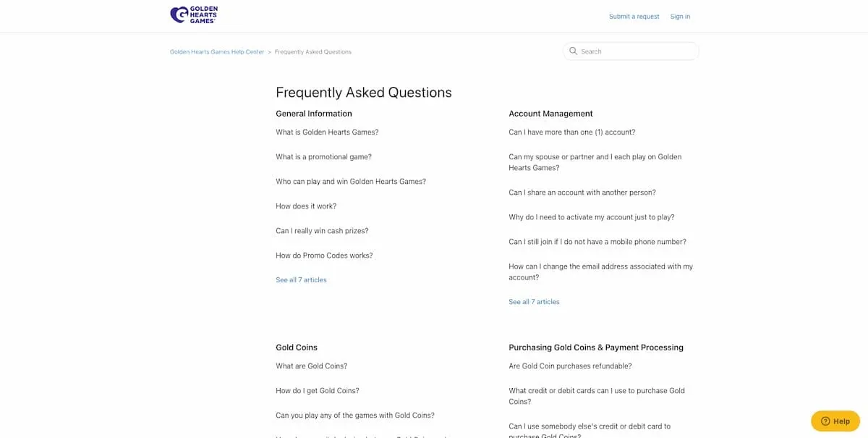Click the magnifying glass search icon
Screen dimensions: 868x438
(573, 51)
